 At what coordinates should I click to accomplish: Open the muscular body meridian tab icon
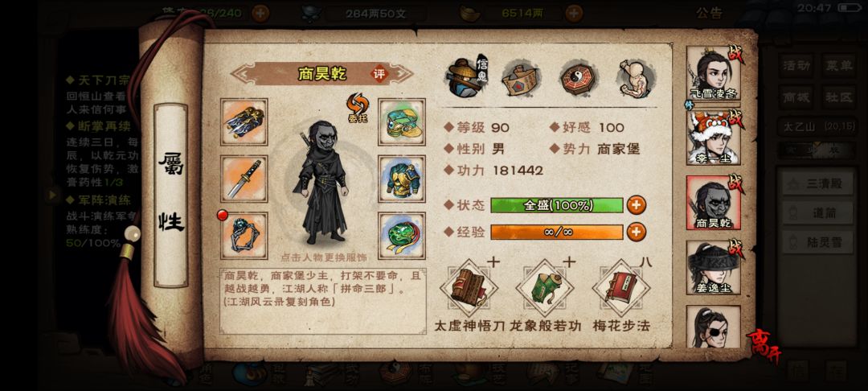coord(636,79)
